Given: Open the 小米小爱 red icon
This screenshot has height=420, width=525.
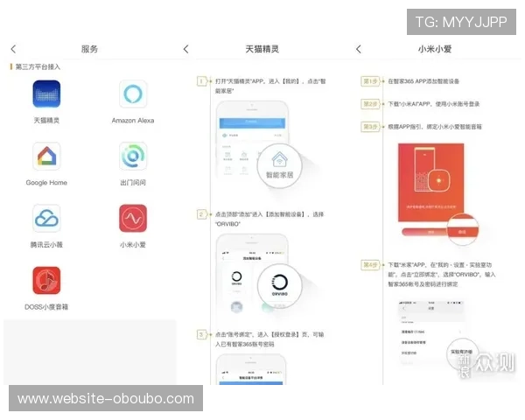Looking at the screenshot, I should (x=133, y=219).
